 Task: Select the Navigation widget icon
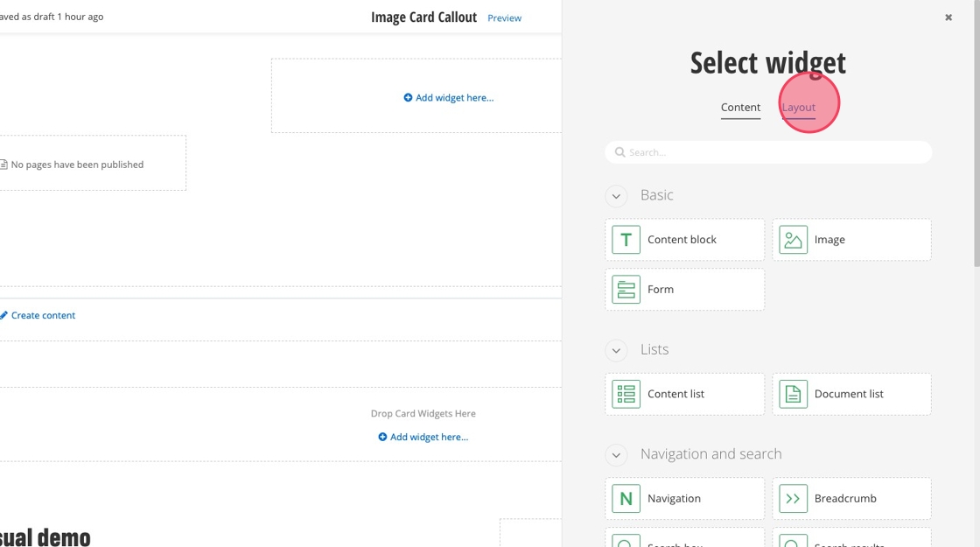pos(626,499)
